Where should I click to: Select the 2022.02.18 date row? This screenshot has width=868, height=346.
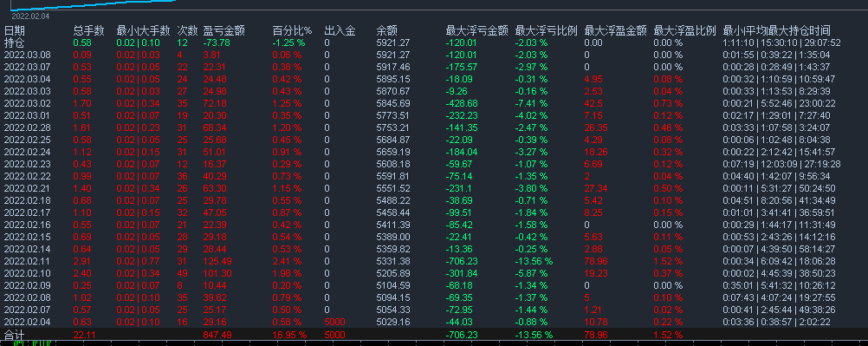click(x=27, y=200)
